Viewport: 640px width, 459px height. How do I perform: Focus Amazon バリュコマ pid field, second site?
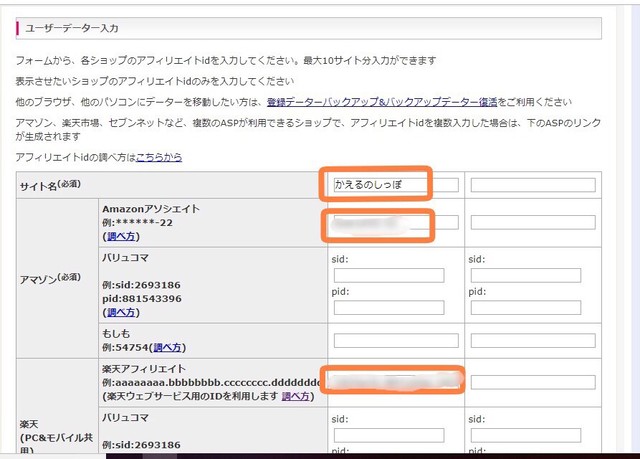[x=526, y=308]
